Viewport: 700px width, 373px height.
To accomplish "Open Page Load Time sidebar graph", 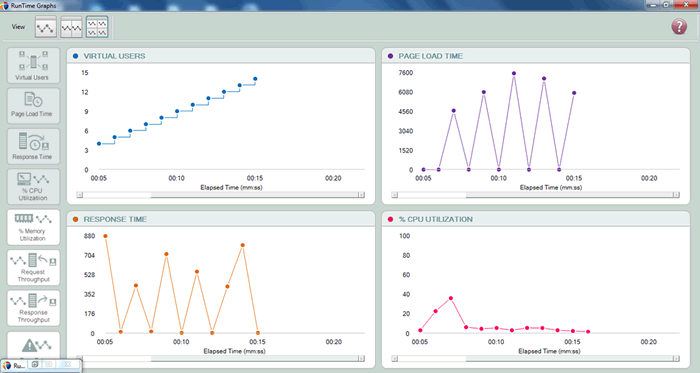I will point(33,106).
